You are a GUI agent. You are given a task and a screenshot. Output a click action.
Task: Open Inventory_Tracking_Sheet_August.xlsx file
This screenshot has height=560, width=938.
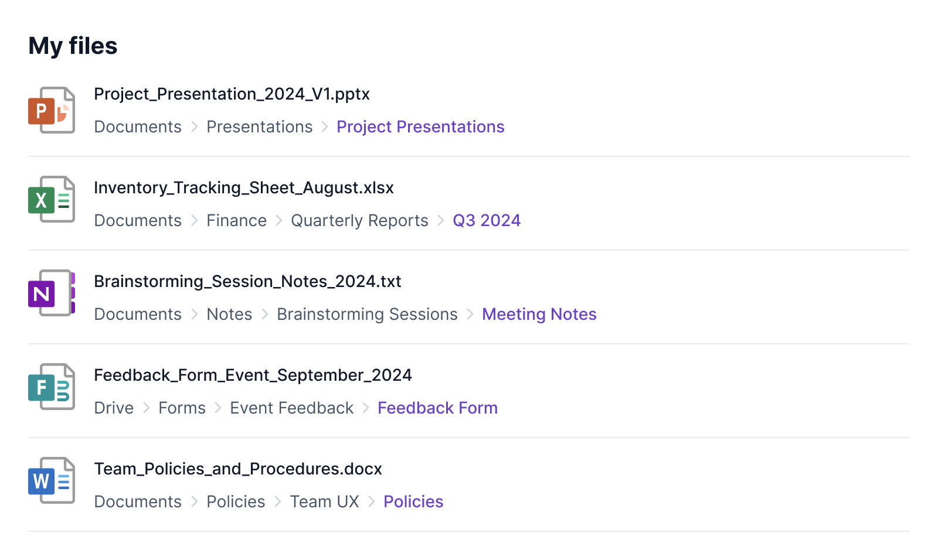pyautogui.click(x=244, y=188)
